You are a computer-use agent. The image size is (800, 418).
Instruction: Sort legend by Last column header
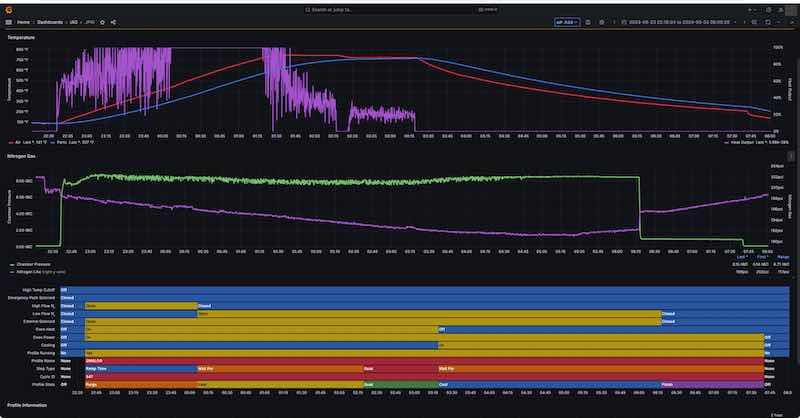(x=742, y=257)
